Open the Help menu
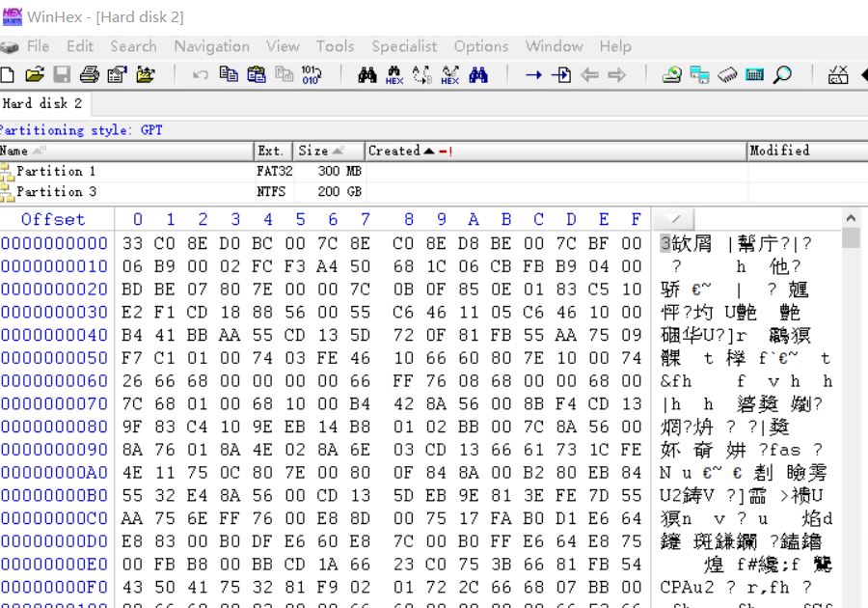The height and width of the screenshot is (608, 868). (615, 46)
